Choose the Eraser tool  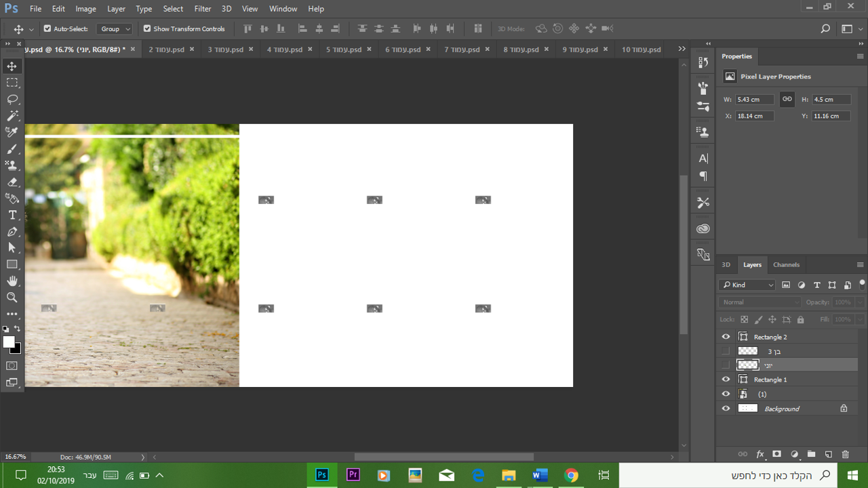(12, 182)
